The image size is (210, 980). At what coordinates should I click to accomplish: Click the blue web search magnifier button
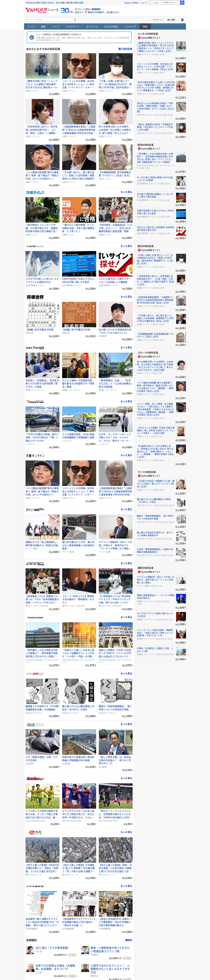coord(182,3)
